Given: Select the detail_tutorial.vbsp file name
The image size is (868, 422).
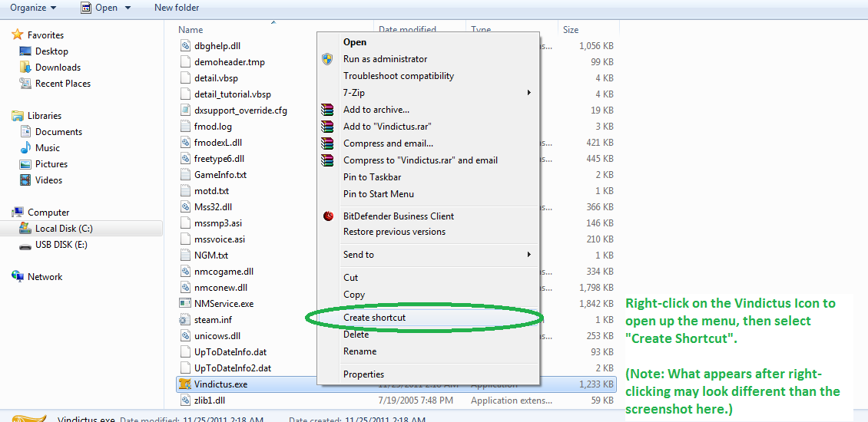Looking at the screenshot, I should [x=233, y=94].
